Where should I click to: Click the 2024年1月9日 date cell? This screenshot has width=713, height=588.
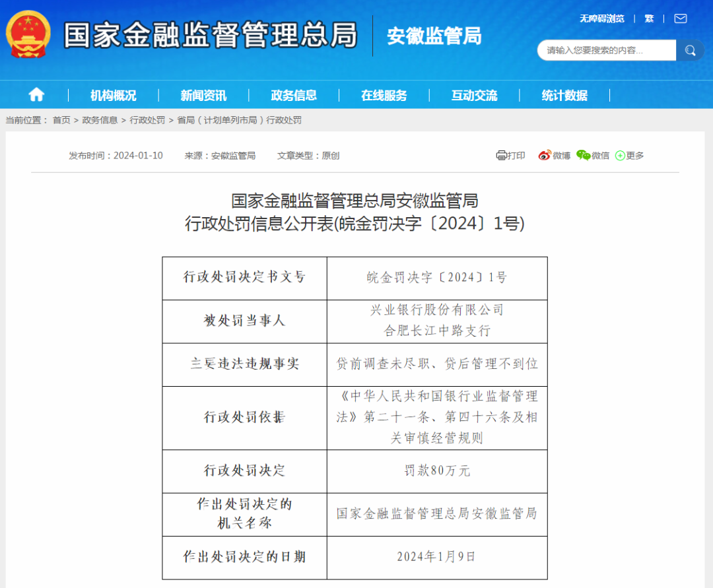point(437,558)
